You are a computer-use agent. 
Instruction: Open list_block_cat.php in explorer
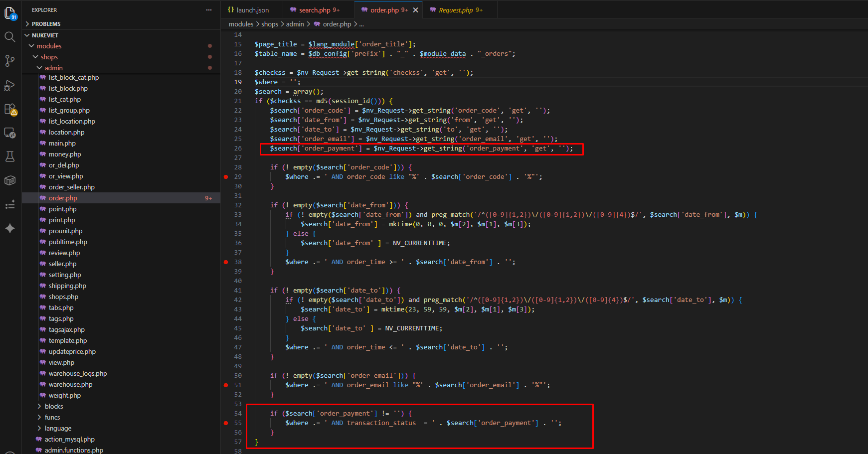pyautogui.click(x=74, y=78)
